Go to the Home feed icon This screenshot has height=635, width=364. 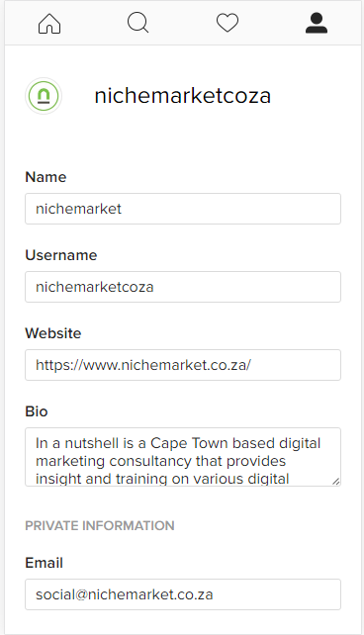(x=49, y=23)
